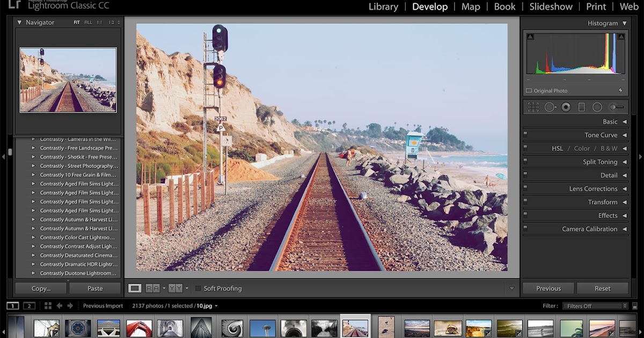
Task: Open Grid view from filmstrip bar
Action: coord(48,306)
